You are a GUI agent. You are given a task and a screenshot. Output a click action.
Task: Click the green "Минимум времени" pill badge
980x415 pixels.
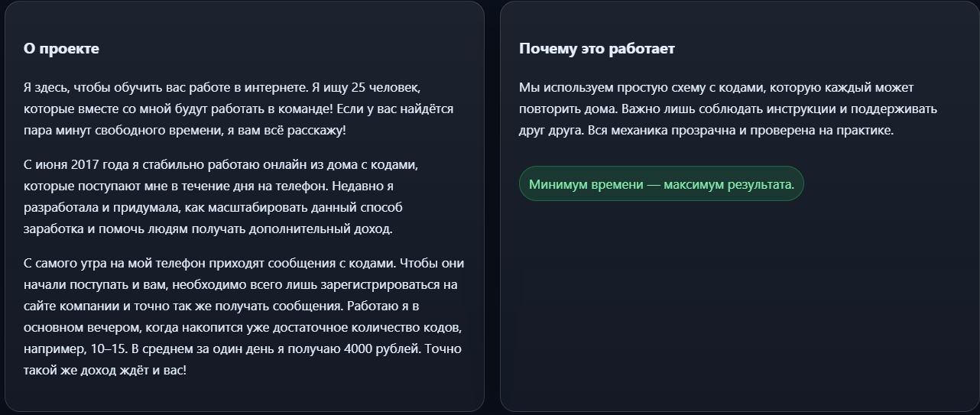click(661, 184)
